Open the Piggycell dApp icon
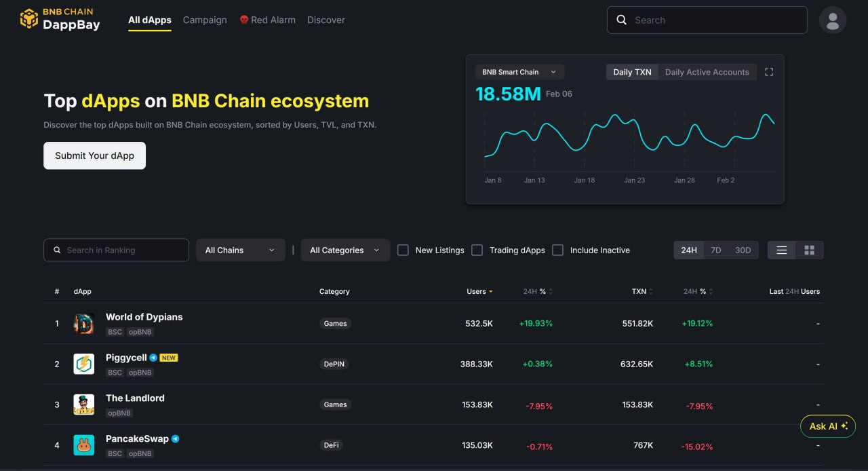The image size is (868, 471). (84, 364)
